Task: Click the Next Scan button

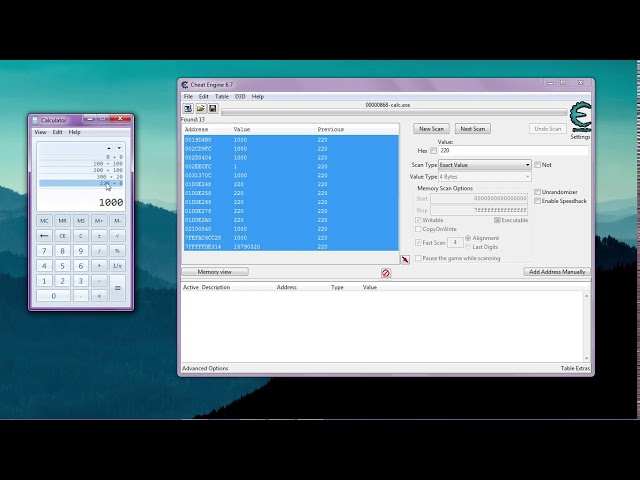Action: click(x=473, y=129)
